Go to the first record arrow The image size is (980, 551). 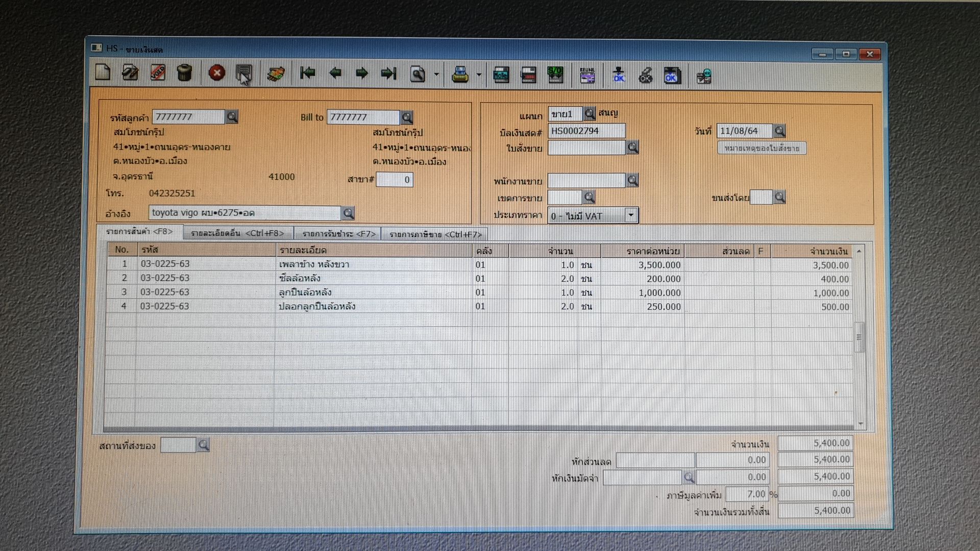pyautogui.click(x=307, y=73)
